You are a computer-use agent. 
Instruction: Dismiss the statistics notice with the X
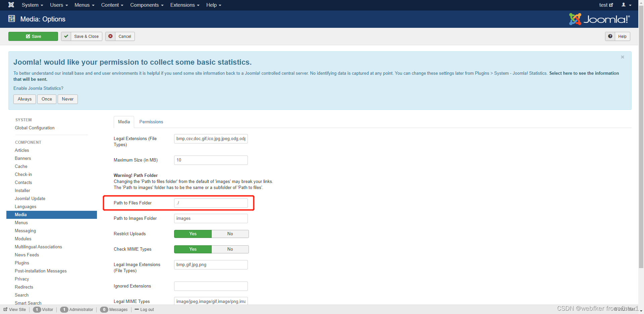(x=623, y=57)
